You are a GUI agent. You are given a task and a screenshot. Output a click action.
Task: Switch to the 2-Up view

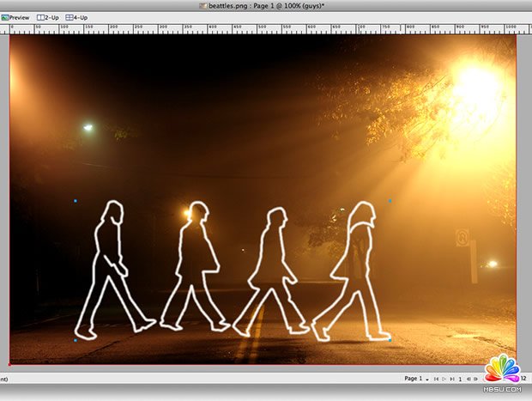tap(48, 17)
